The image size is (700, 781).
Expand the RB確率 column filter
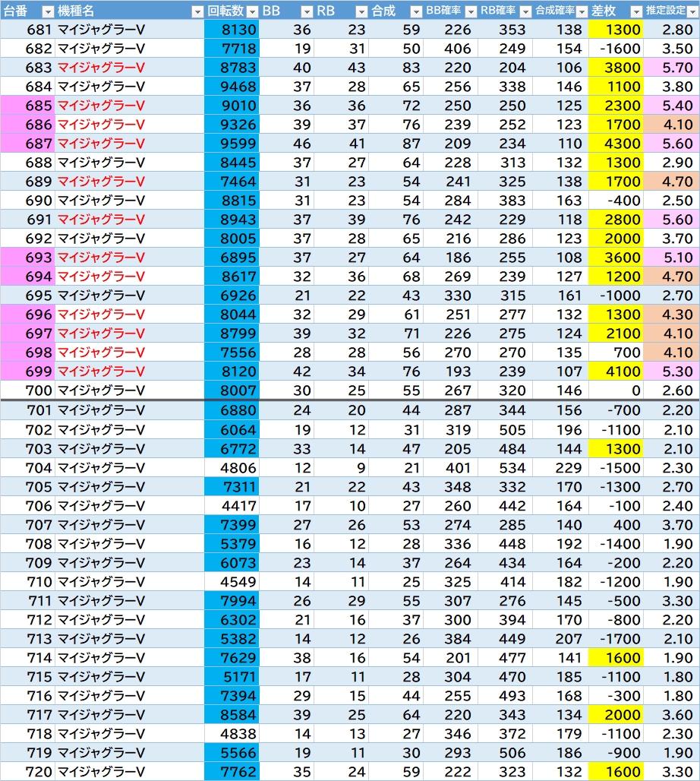pyautogui.click(x=525, y=11)
